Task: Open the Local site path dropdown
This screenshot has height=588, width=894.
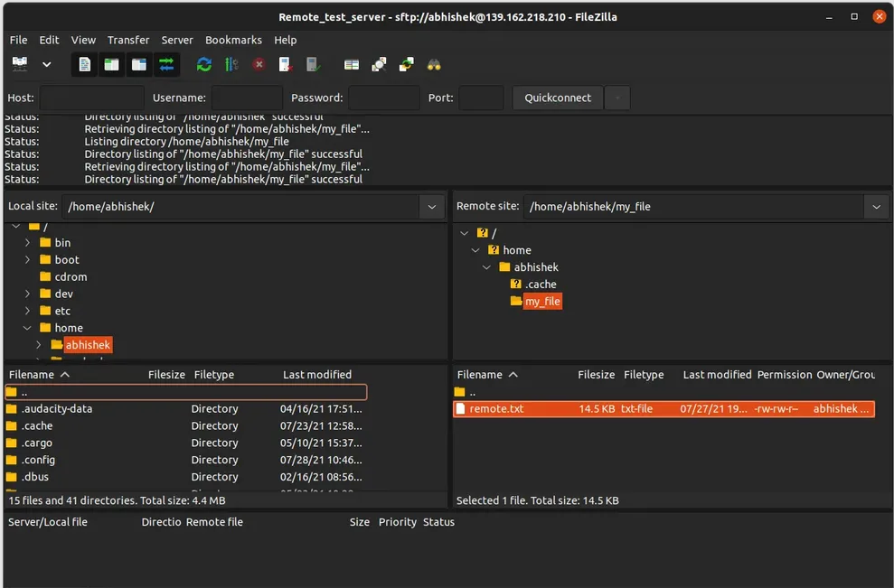Action: [432, 207]
